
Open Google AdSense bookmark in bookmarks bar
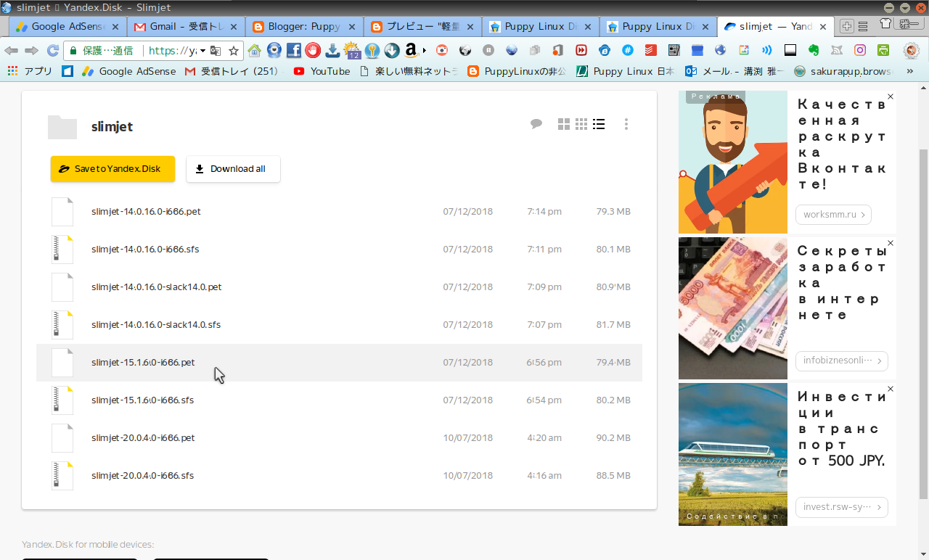(x=128, y=71)
